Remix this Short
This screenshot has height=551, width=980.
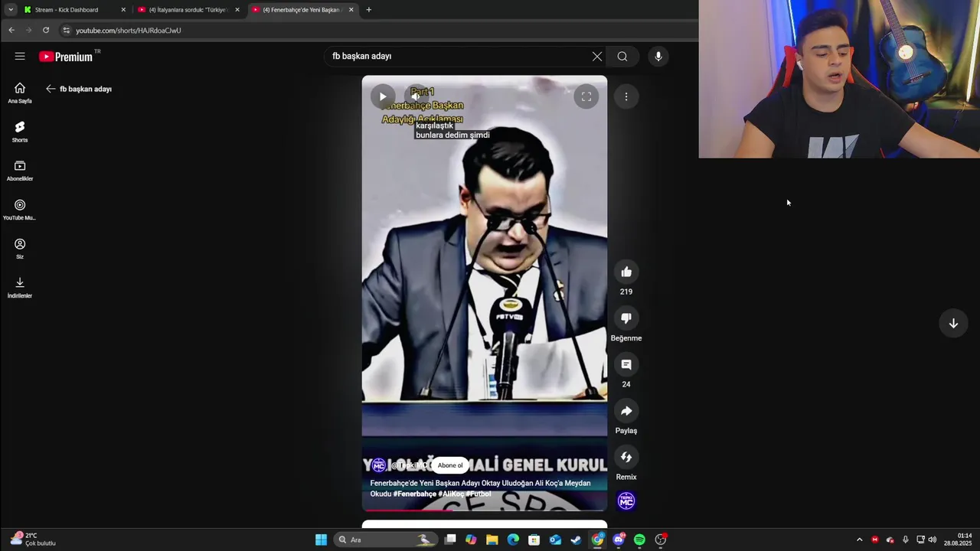pyautogui.click(x=626, y=457)
